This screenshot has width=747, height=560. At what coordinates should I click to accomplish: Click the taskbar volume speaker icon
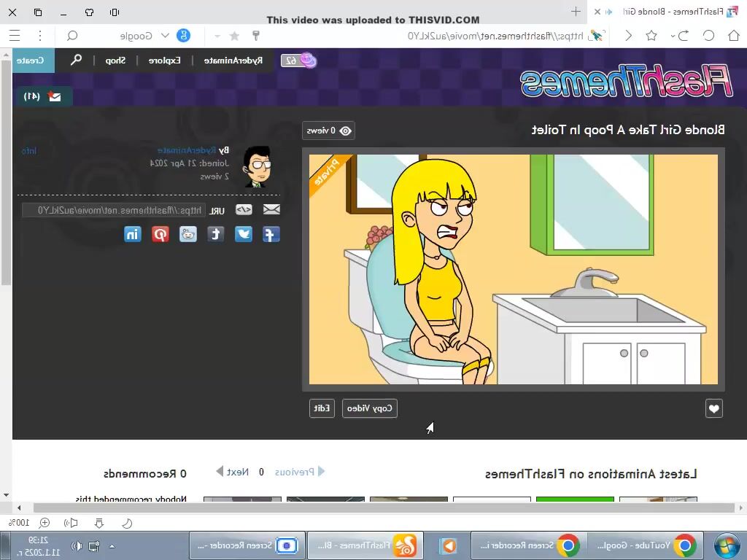[76, 545]
